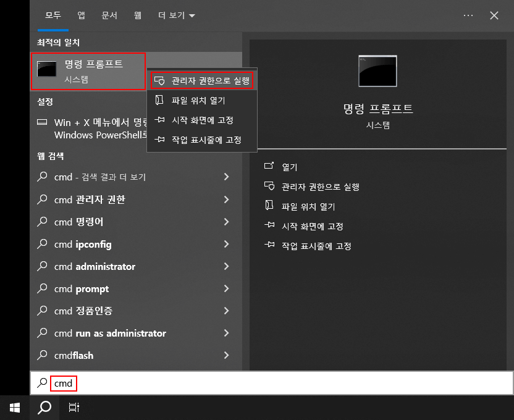This screenshot has width=514, height=420.
Task: Click pin icon beside 작업 표시줄에 고정 in preview
Action: 269,245
